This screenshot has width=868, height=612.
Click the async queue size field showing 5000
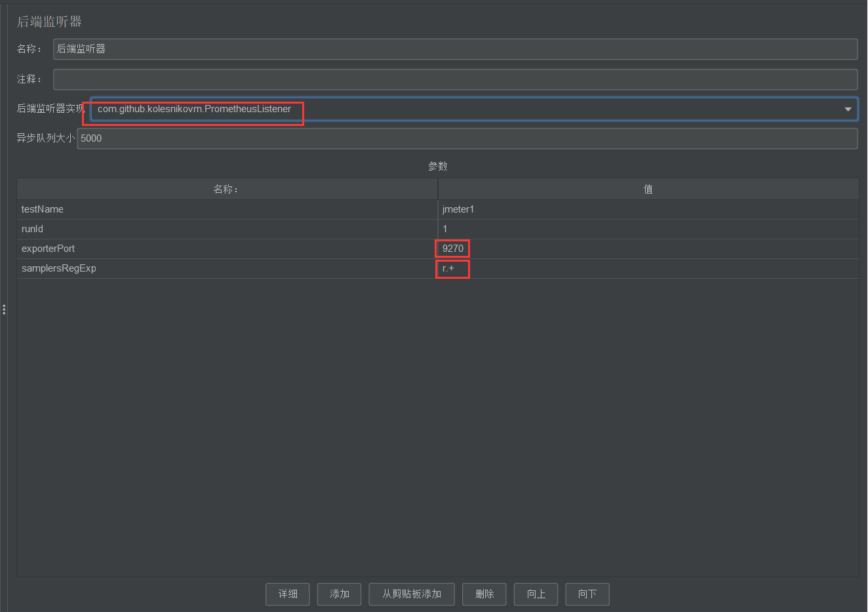pos(467,138)
